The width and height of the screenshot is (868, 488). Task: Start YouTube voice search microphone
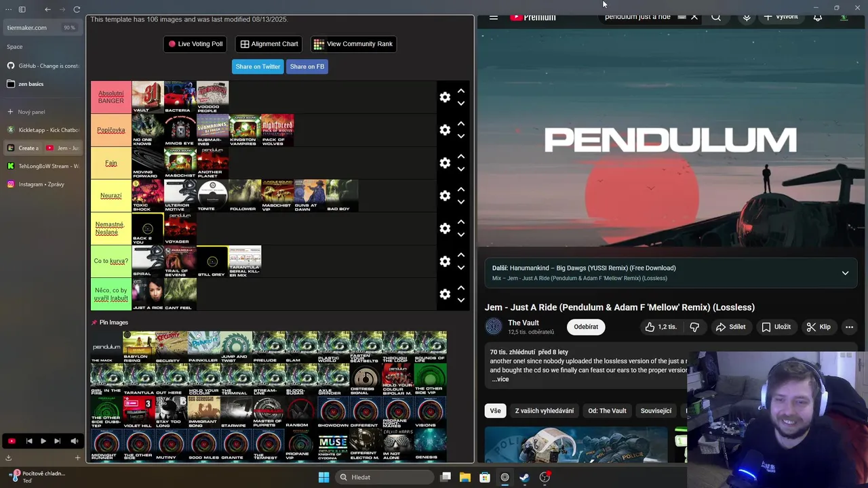coord(747,18)
